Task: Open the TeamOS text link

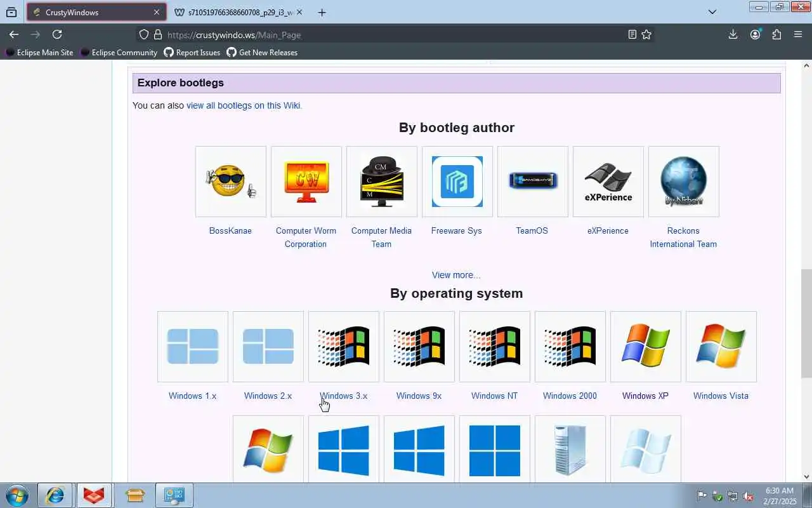Action: (532, 231)
